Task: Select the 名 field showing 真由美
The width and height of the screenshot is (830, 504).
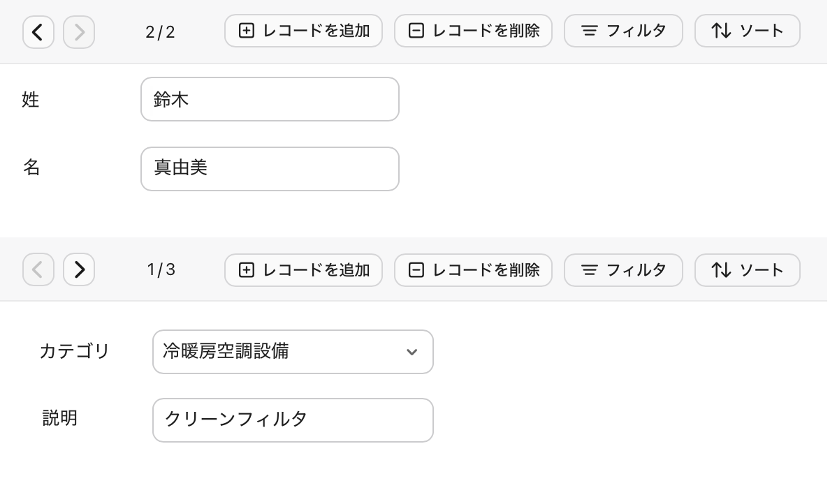Action: pyautogui.click(x=270, y=168)
